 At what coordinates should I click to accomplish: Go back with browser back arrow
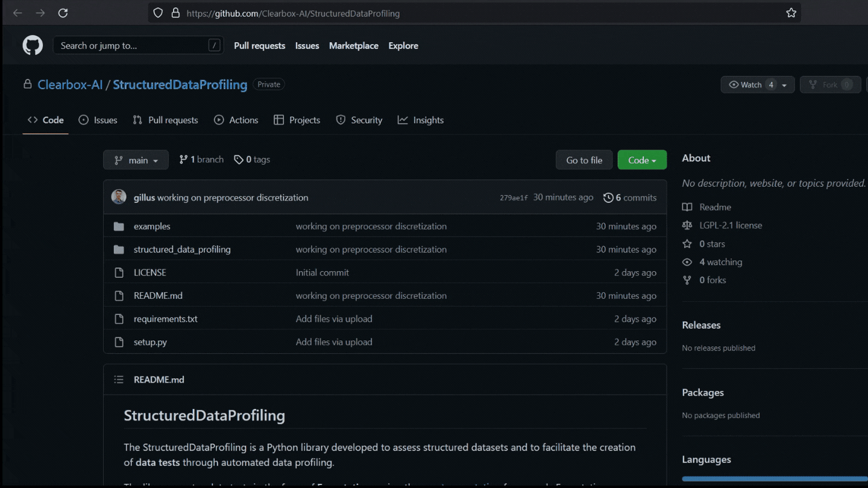coord(17,13)
